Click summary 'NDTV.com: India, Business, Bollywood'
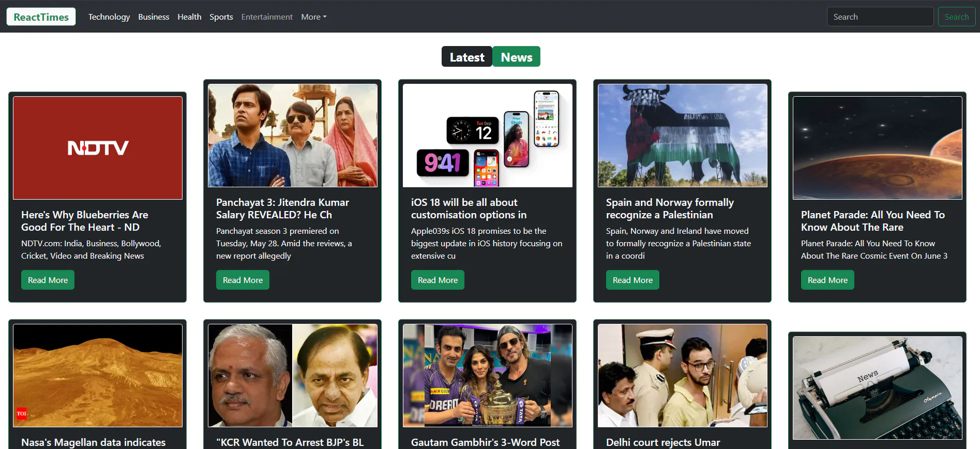This screenshot has height=449, width=980. tap(91, 249)
